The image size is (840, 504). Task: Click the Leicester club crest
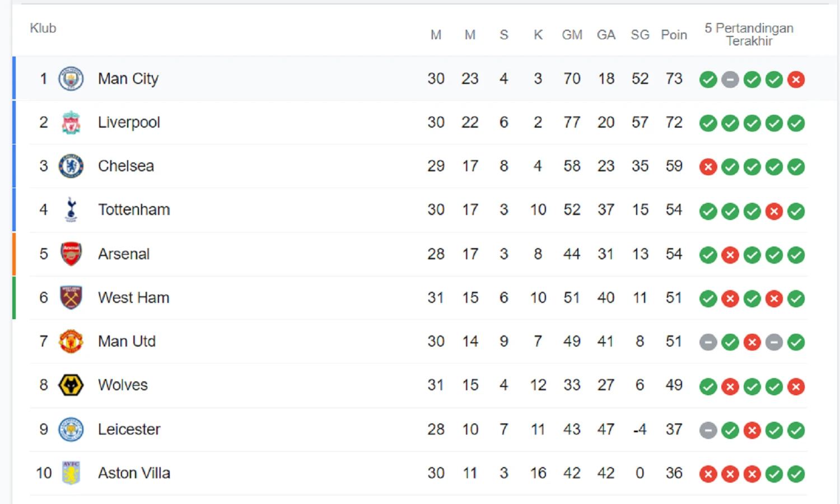click(71, 430)
